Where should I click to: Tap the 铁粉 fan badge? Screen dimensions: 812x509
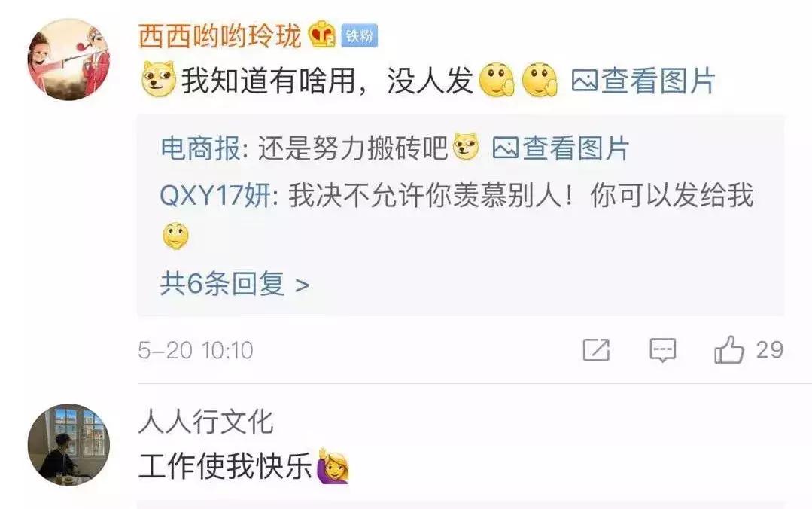[360, 35]
